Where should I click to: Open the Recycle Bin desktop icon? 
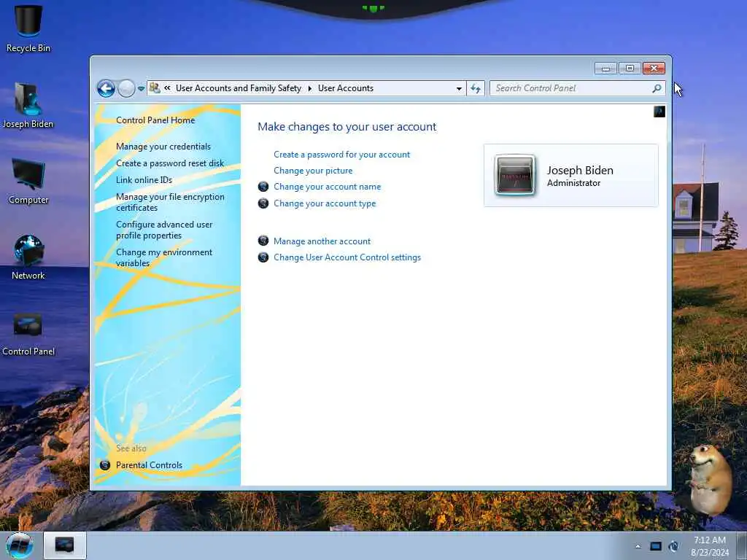(28, 28)
